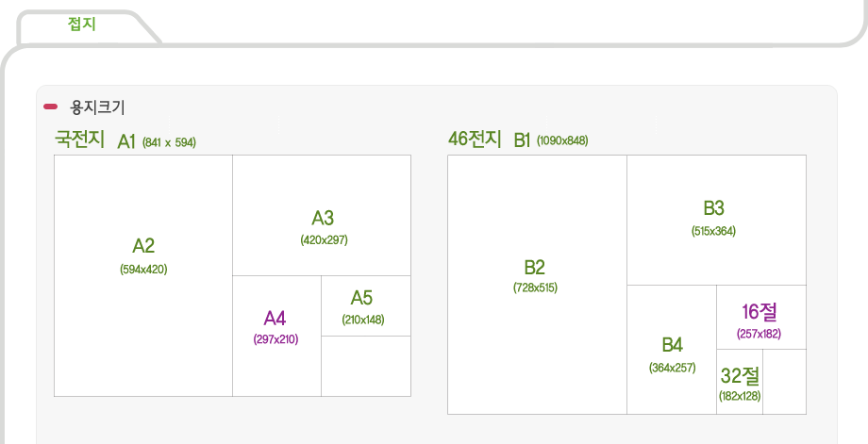Choose the B3 (515x364) paper region
868x444 pixels.
716,220
